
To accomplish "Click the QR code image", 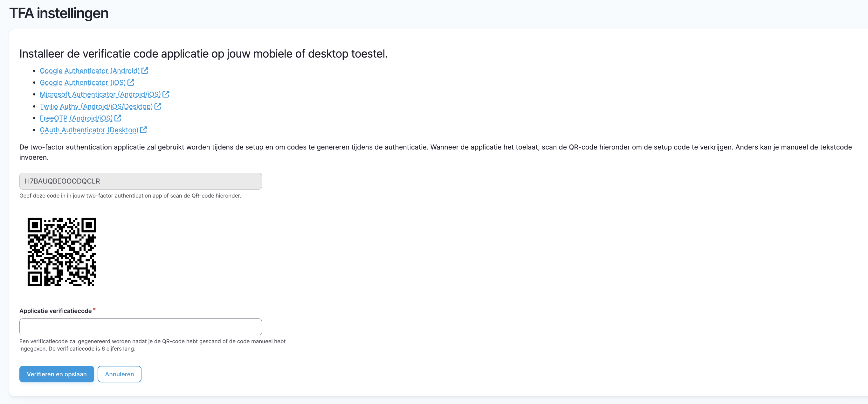I will (x=62, y=252).
